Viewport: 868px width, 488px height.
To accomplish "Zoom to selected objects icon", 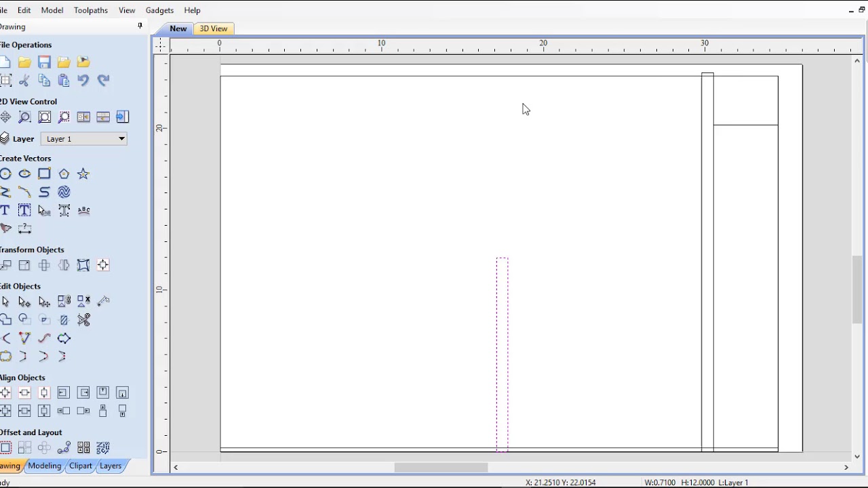I will pyautogui.click(x=64, y=117).
